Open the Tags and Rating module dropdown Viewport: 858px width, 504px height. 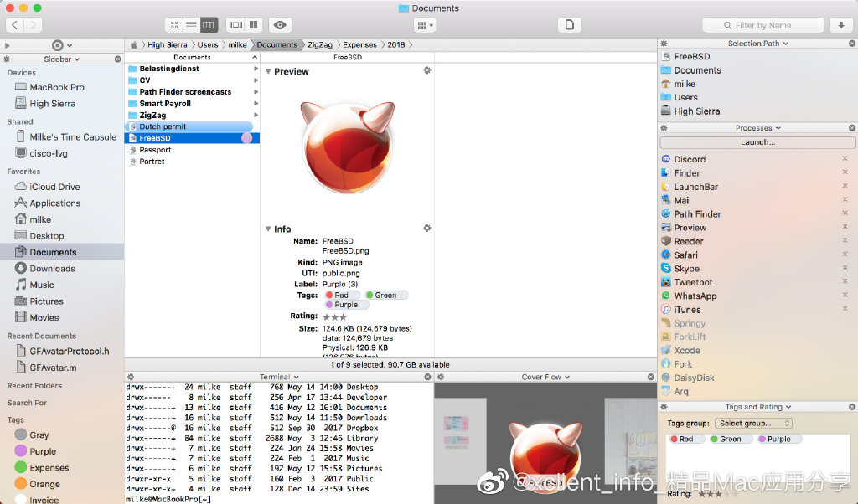[757, 407]
